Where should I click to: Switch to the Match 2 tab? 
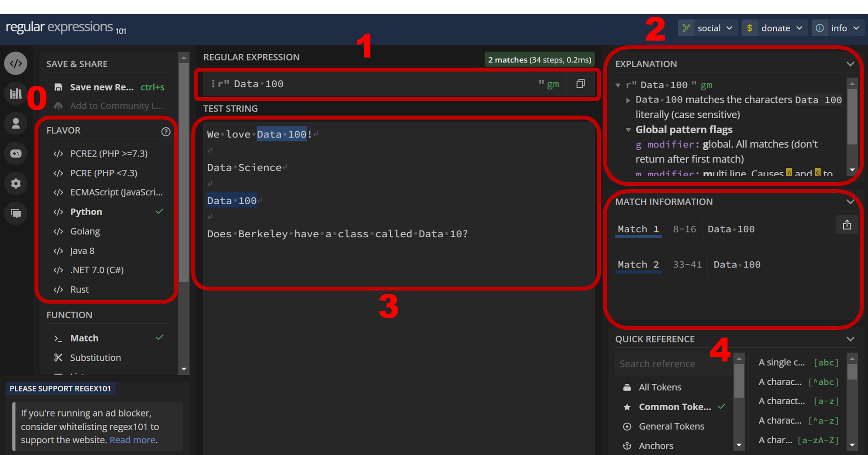click(638, 264)
